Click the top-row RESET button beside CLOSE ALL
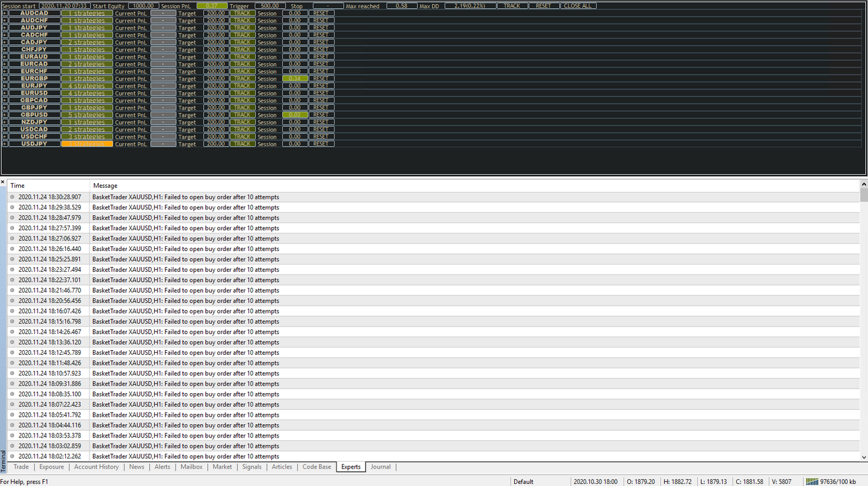This screenshot has width=868, height=486. pos(544,6)
